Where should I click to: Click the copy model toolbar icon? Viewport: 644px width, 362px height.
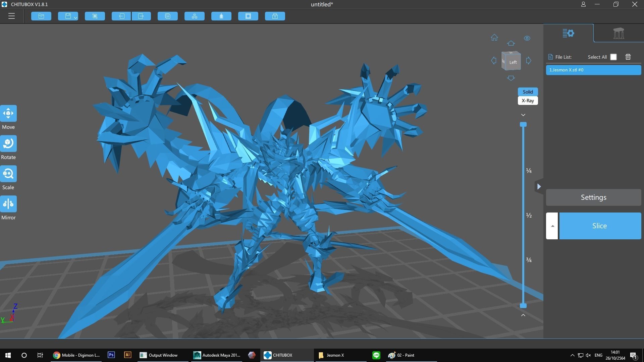click(x=168, y=16)
